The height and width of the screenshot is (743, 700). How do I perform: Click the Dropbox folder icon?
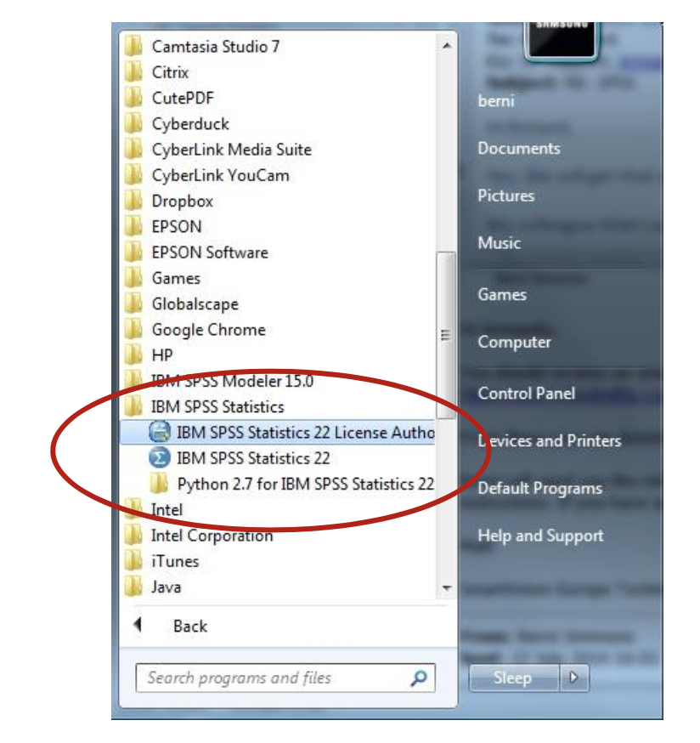[134, 201]
